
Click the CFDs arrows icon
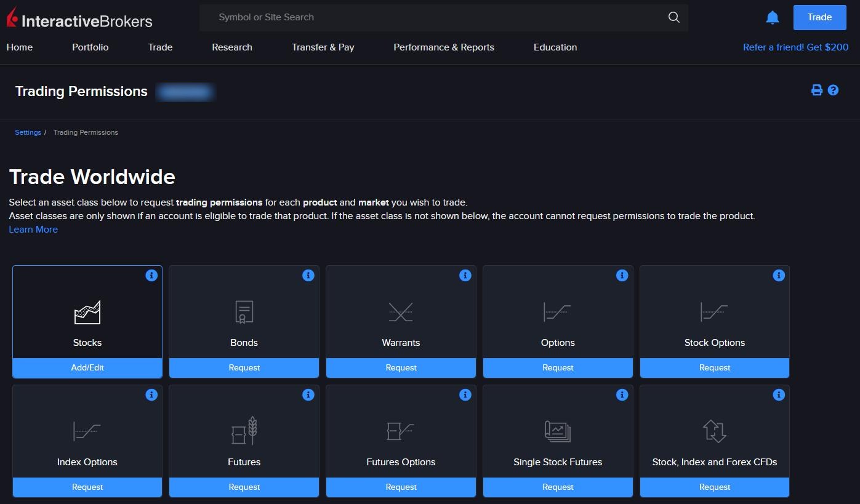[715, 431]
